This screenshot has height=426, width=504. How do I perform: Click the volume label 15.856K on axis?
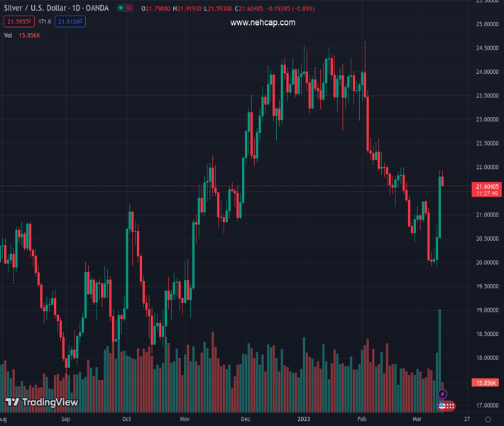pyautogui.click(x=487, y=383)
